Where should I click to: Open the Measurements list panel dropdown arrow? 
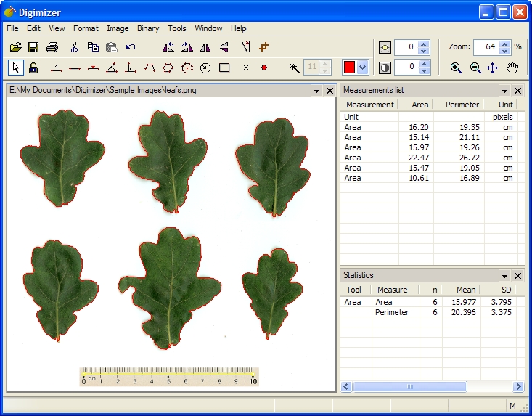504,91
